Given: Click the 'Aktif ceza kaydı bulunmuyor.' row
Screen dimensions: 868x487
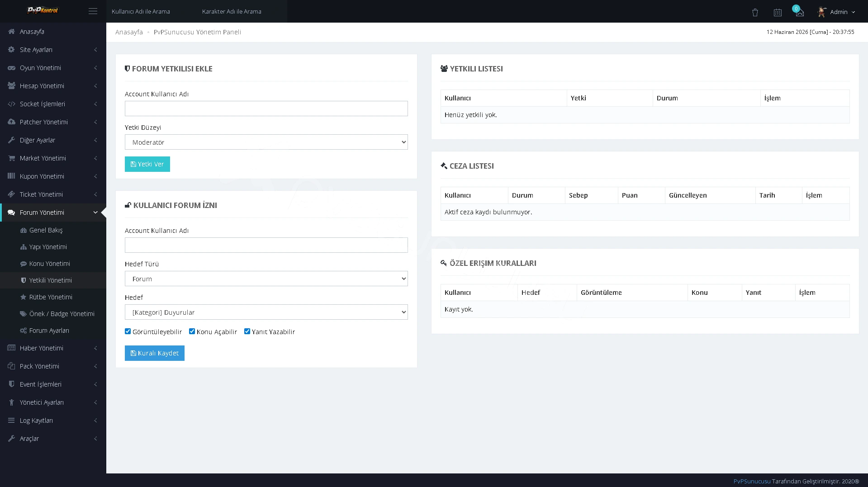Looking at the screenshot, I should pos(645,212).
